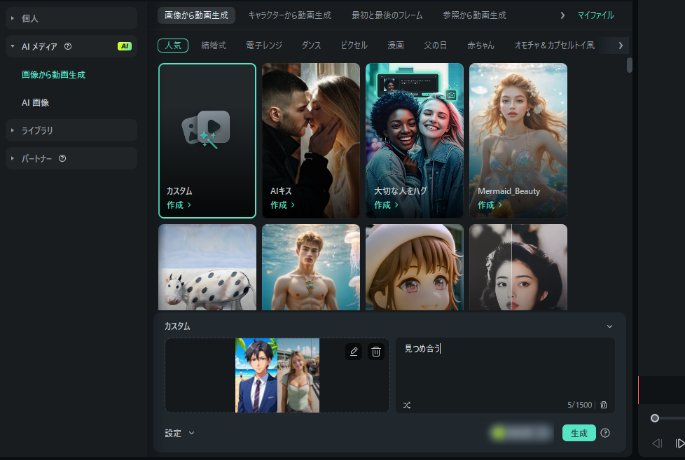Screen dimensions: 685x460
Task: Click help icon beside パートナー
Action: click(x=62, y=159)
